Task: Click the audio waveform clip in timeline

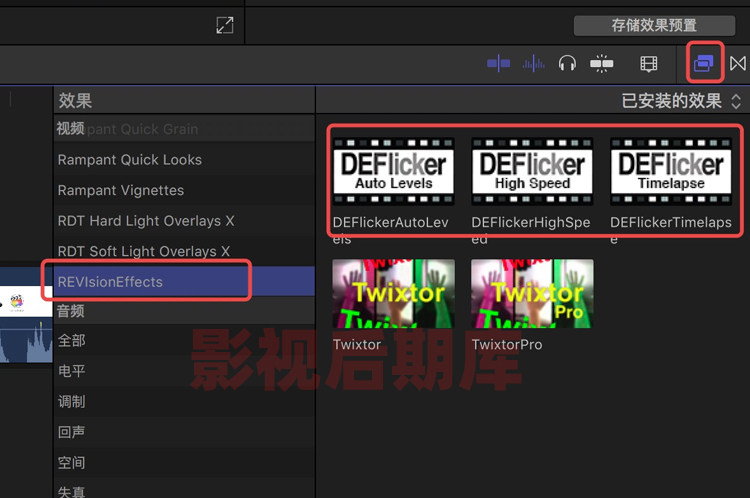Action: 26,339
